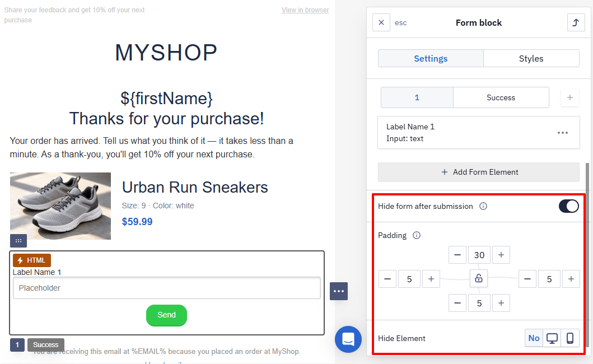Click 'Thanks for your purchase!' heading
This screenshot has width=593, height=364.
(166, 118)
